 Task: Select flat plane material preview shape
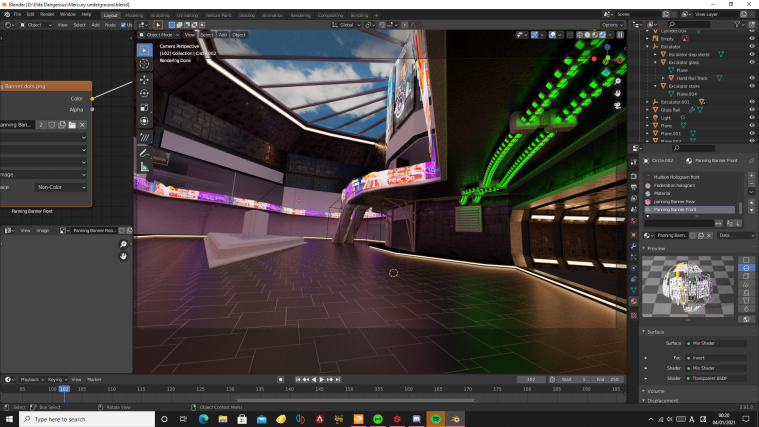click(x=746, y=260)
